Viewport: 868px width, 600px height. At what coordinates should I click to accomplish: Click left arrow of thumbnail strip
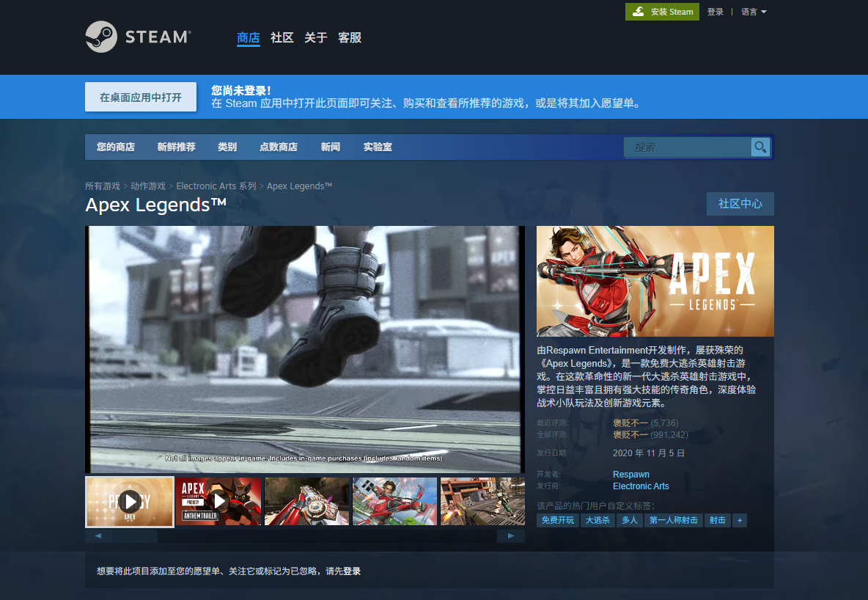(98, 535)
